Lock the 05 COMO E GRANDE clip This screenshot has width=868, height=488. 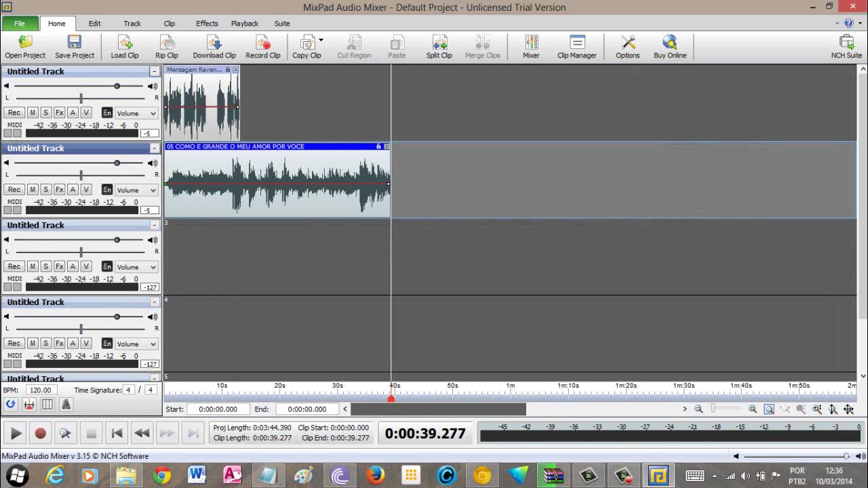[378, 146]
